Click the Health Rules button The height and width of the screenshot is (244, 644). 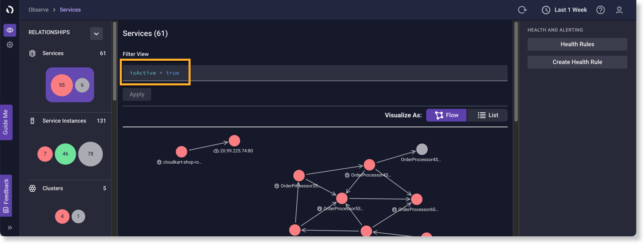point(577,44)
